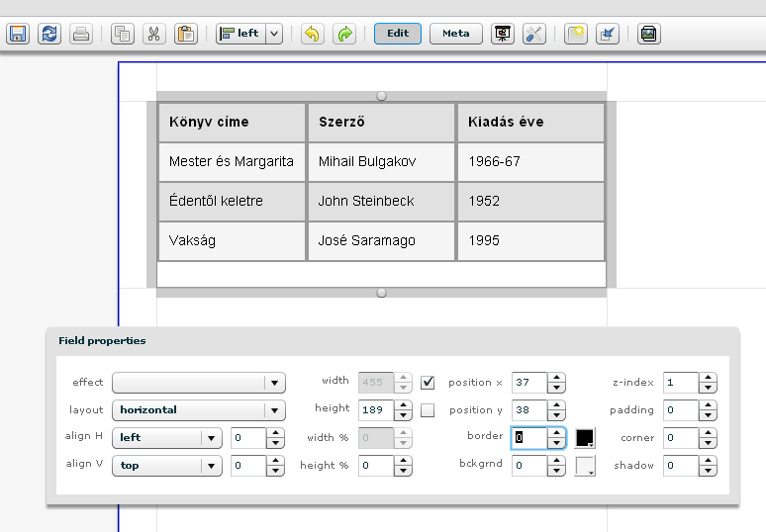Undo the last action
Image resolution: width=766 pixels, height=532 pixels.
[312, 34]
